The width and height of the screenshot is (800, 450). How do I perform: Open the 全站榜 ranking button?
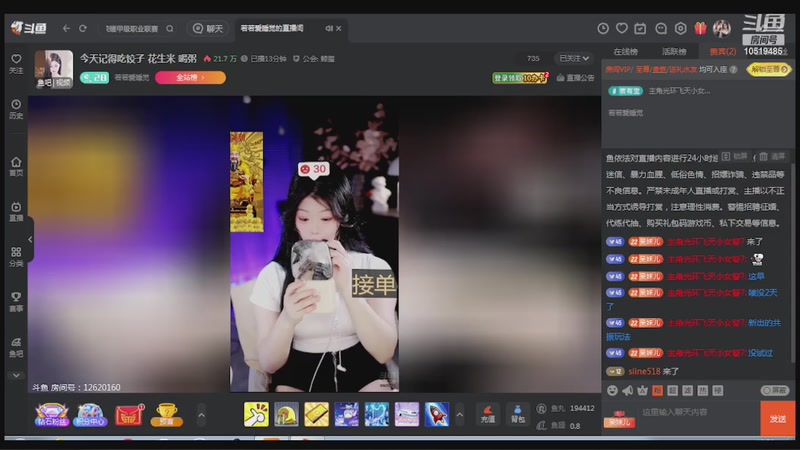coord(190,78)
